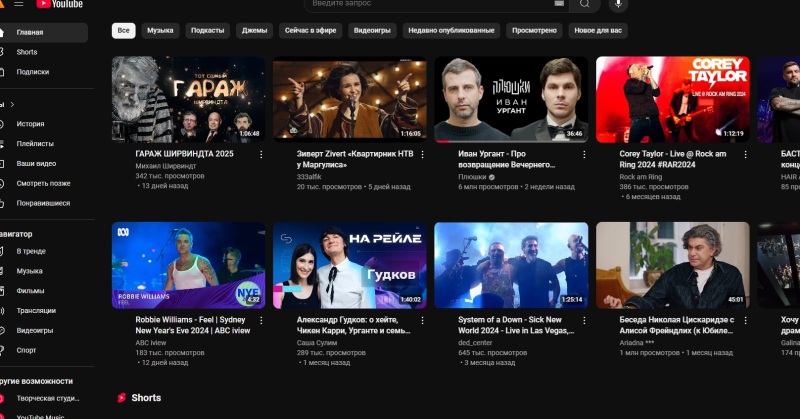Image resolution: width=800 pixels, height=419 pixels.
Task: Click the search magnifier button
Action: (x=584, y=4)
